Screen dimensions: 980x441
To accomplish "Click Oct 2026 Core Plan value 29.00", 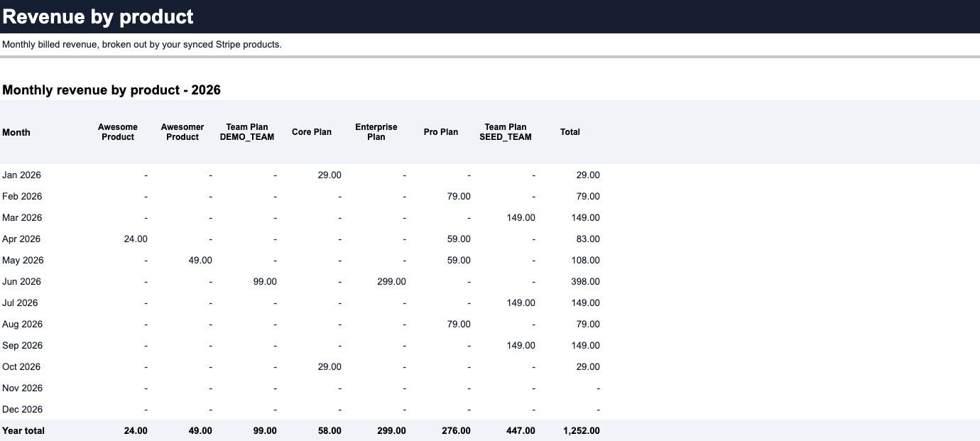I will click(330, 366).
